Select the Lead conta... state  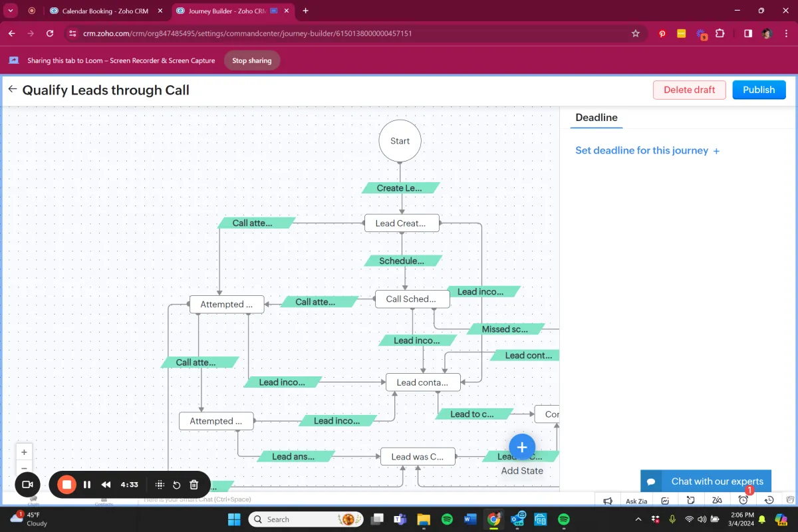click(x=423, y=382)
